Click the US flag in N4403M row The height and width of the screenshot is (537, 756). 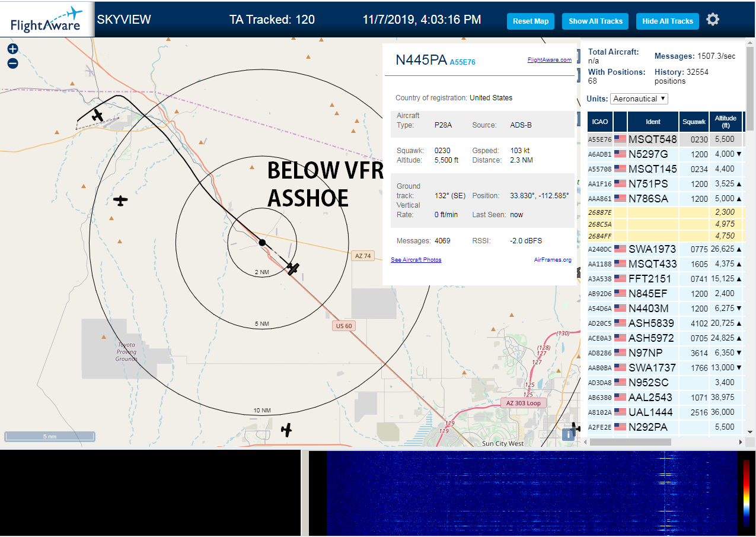620,308
